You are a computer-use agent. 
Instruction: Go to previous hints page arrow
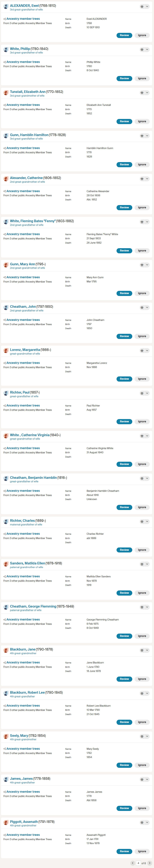[x=132, y=863]
